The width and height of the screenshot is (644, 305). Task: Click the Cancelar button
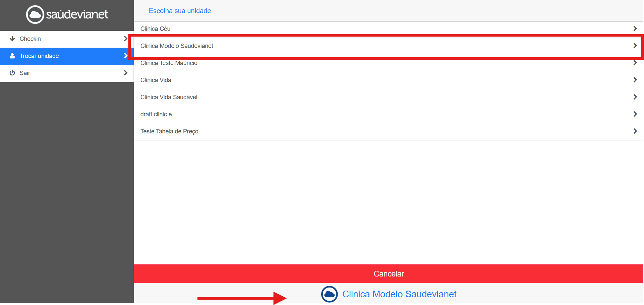coord(388,274)
